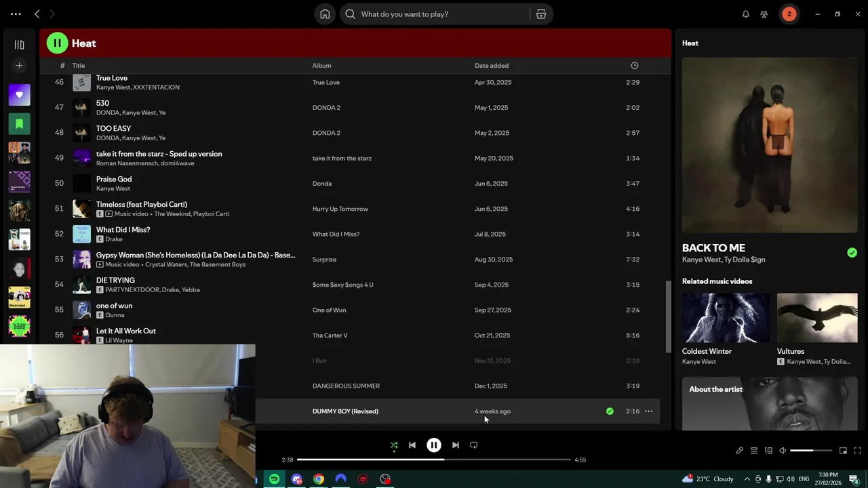The width and height of the screenshot is (868, 488).
Task: Select the track '530'
Action: (102, 103)
